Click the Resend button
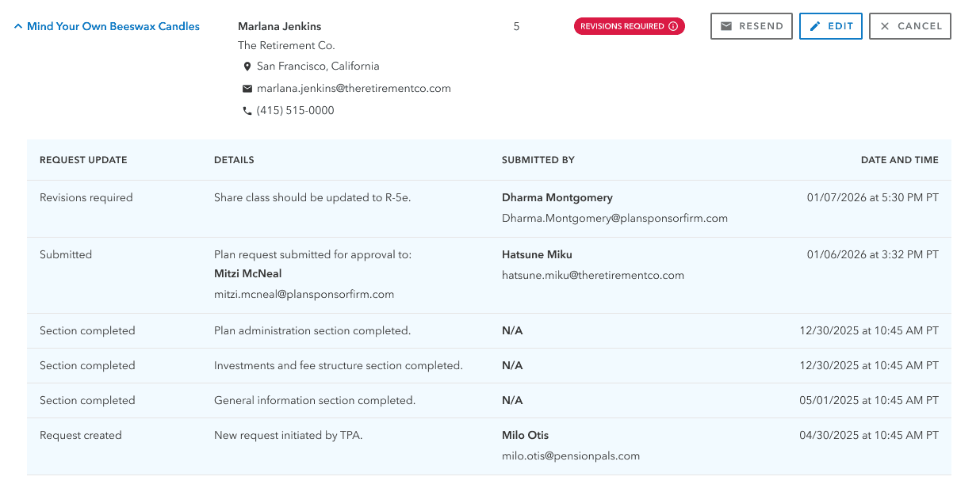Viewport: 980px width, 488px height. pos(752,26)
